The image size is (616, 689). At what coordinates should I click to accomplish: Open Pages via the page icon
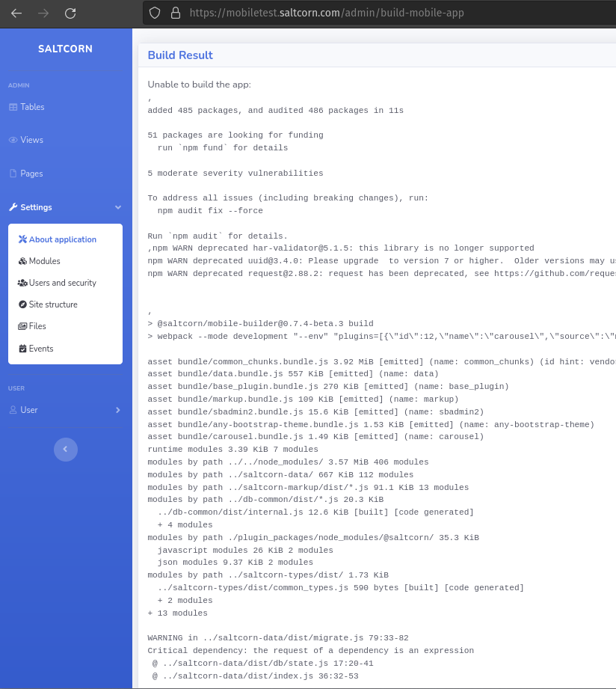point(13,173)
